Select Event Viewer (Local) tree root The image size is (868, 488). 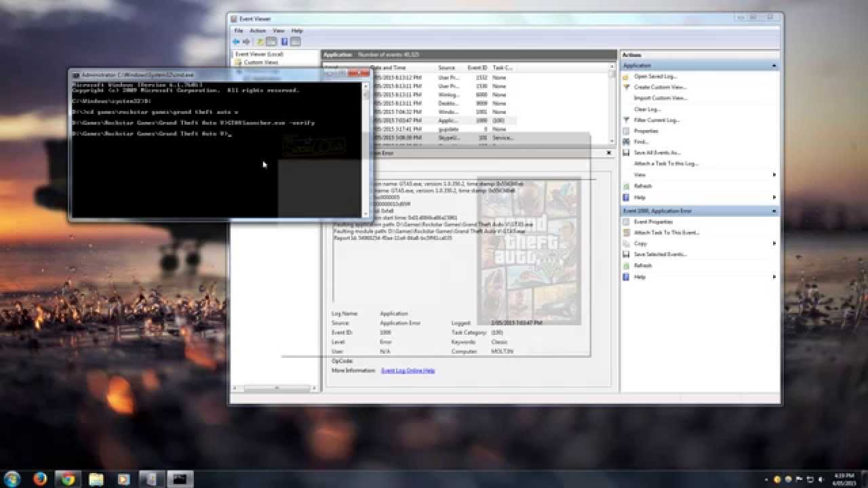[x=259, y=54]
